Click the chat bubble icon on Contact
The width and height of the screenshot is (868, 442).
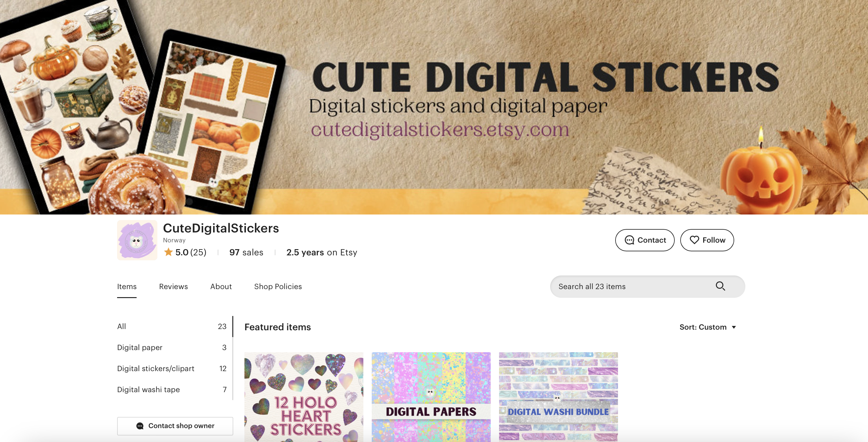click(629, 240)
